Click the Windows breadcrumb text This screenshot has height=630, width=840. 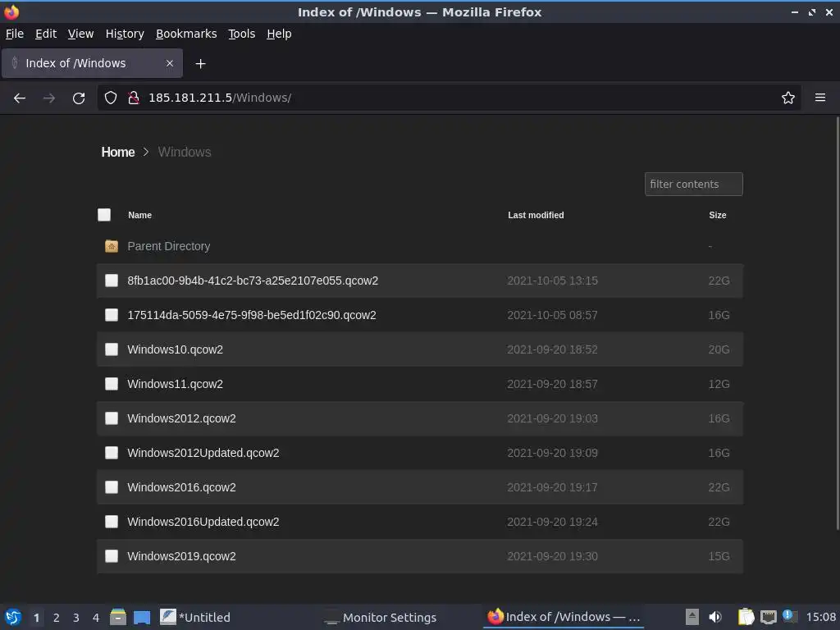pos(185,152)
